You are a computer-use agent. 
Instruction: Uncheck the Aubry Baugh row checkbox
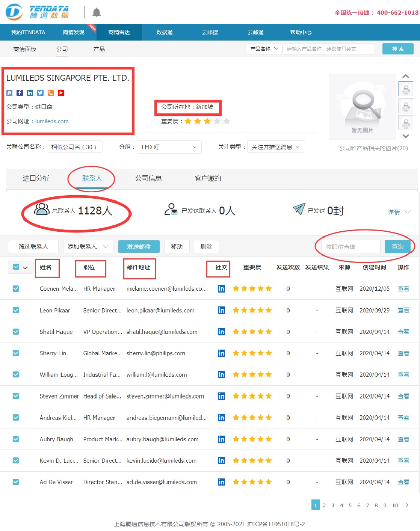pos(16,439)
